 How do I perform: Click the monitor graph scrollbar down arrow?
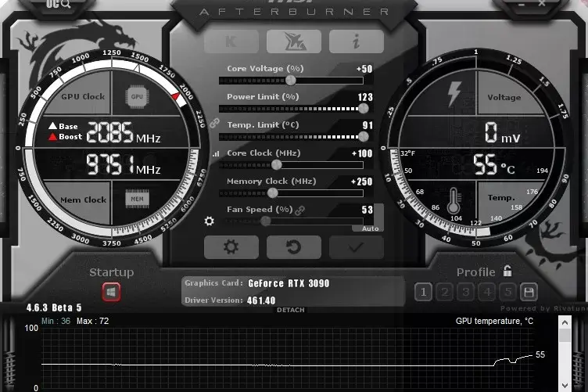[565, 385]
